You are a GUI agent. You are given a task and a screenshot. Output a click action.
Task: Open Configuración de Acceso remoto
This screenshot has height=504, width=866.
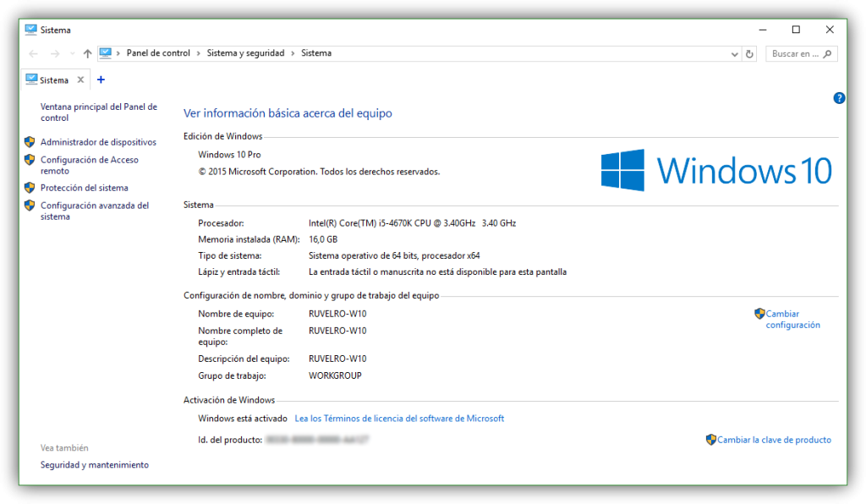pyautogui.click(x=89, y=165)
